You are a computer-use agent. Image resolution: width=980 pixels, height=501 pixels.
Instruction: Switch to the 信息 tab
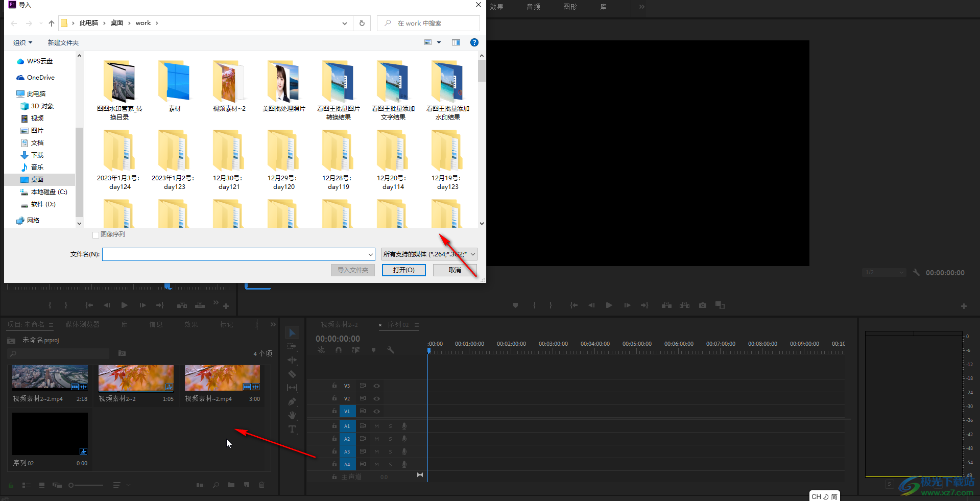156,325
